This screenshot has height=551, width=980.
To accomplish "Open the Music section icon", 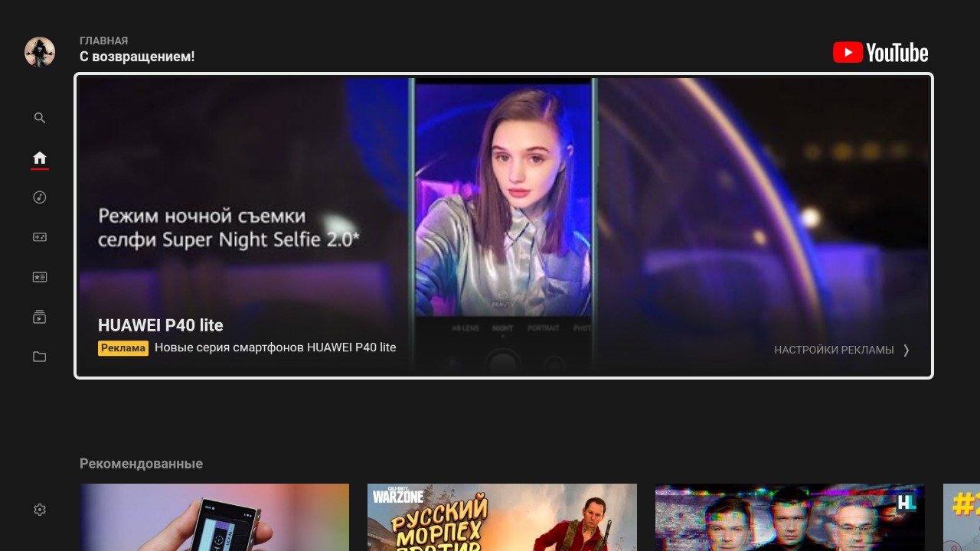I will click(40, 197).
